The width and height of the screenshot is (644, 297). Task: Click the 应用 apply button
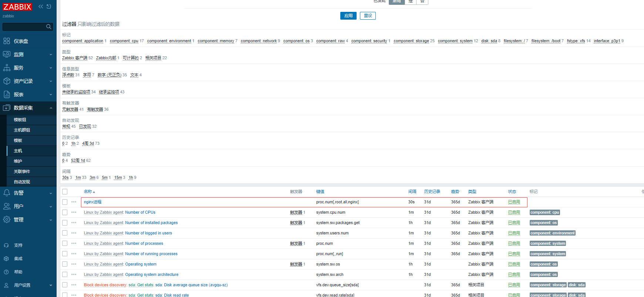[348, 16]
